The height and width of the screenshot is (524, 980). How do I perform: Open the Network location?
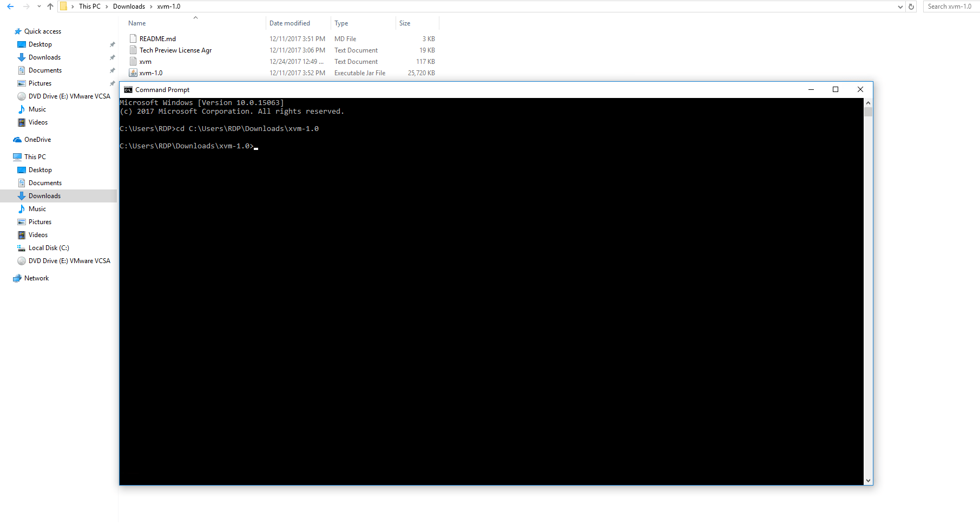pos(36,278)
